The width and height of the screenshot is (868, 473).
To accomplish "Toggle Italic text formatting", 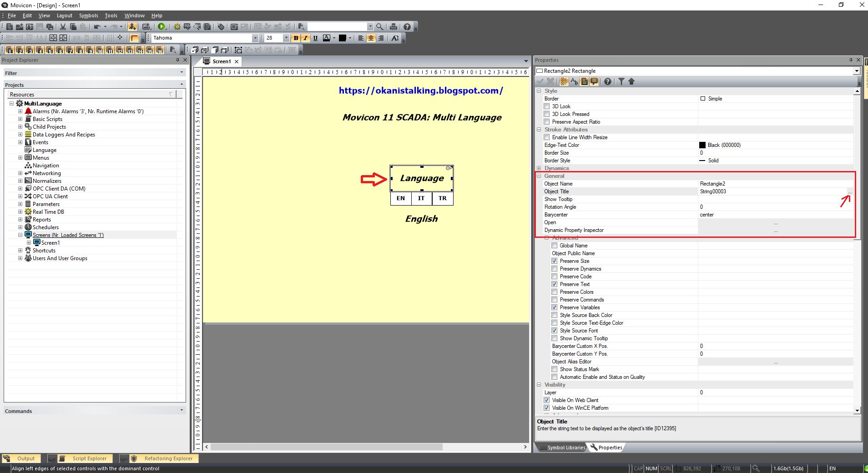I will [306, 38].
